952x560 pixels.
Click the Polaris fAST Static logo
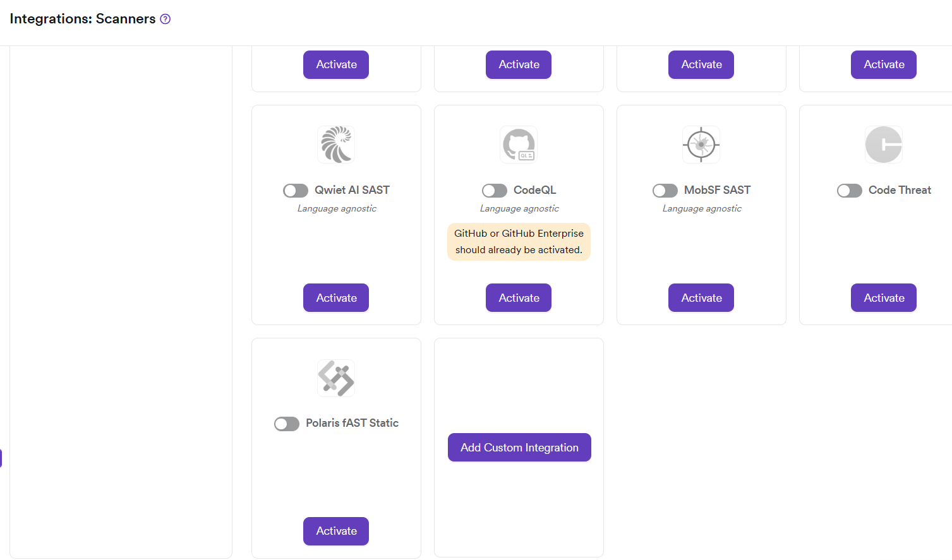tap(335, 378)
